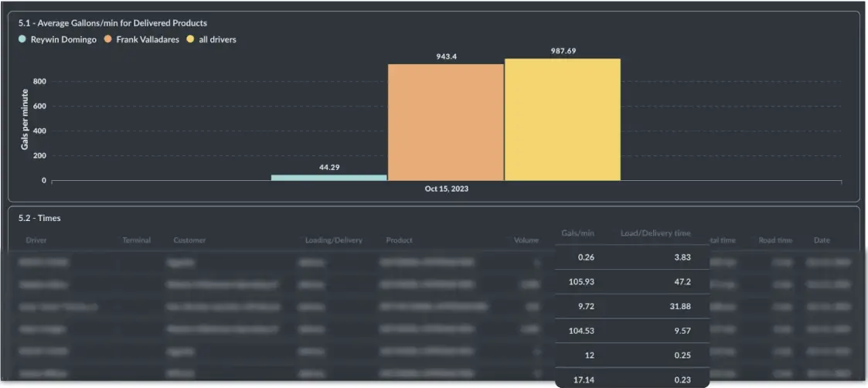
Task: Select the yellow bar labeled 987.69
Action: coord(562,120)
